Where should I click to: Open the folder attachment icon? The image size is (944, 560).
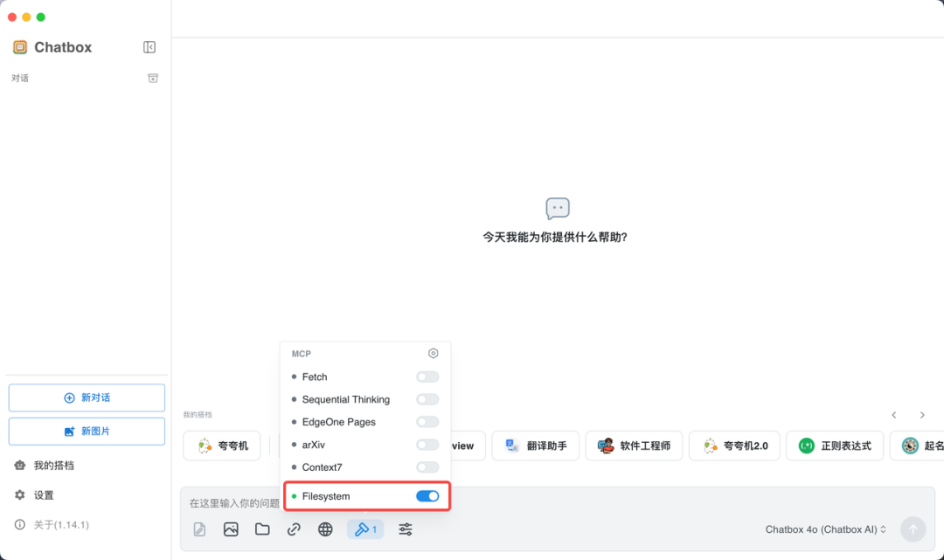click(262, 529)
